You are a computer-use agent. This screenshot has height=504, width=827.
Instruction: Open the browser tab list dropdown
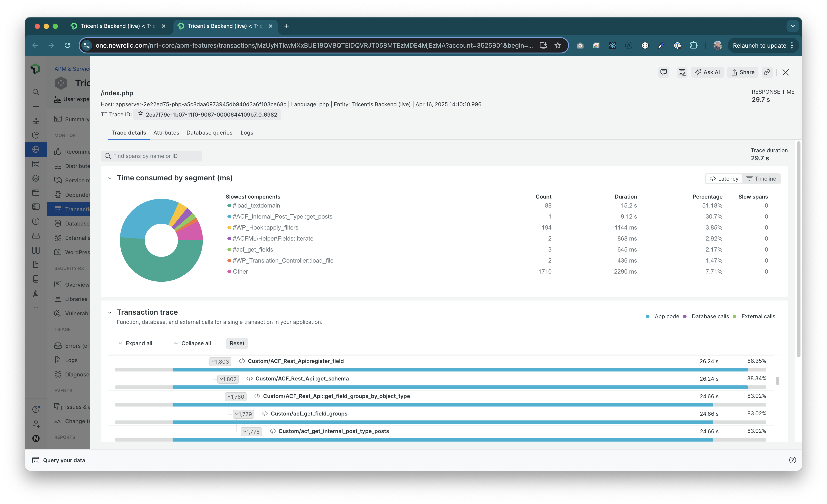pos(793,26)
